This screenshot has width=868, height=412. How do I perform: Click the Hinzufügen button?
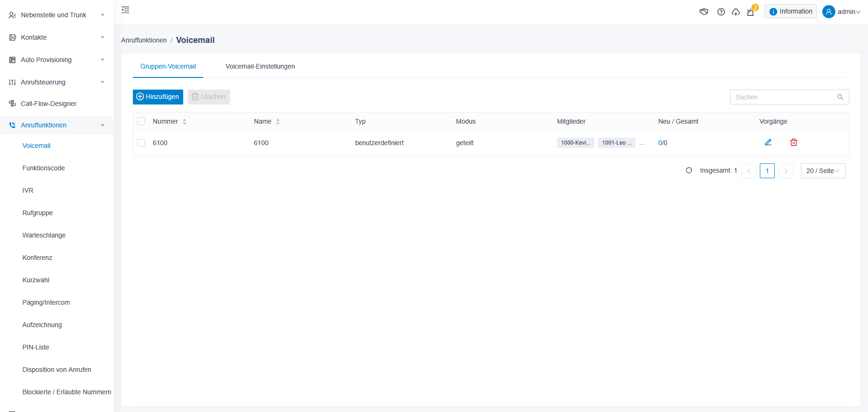[158, 97]
